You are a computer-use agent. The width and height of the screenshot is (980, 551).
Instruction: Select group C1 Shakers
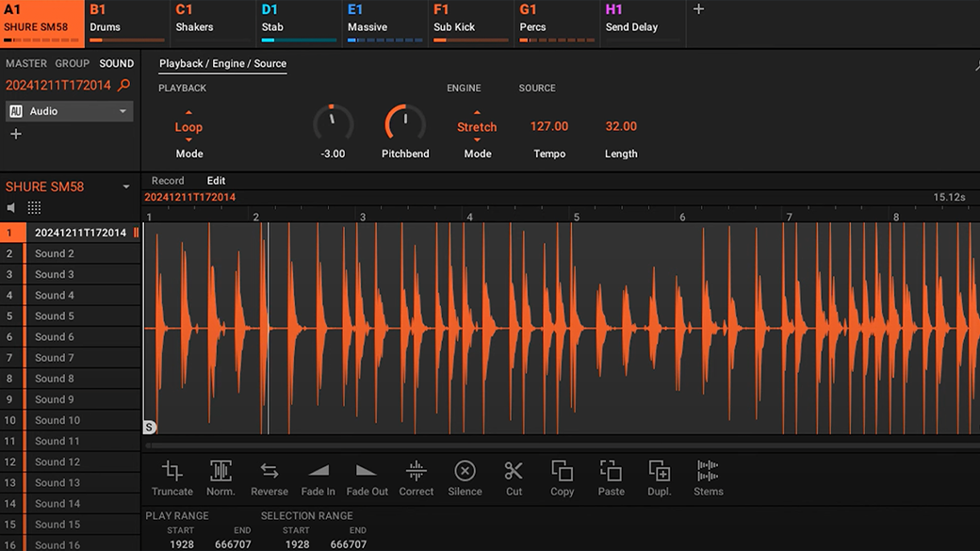(x=213, y=24)
